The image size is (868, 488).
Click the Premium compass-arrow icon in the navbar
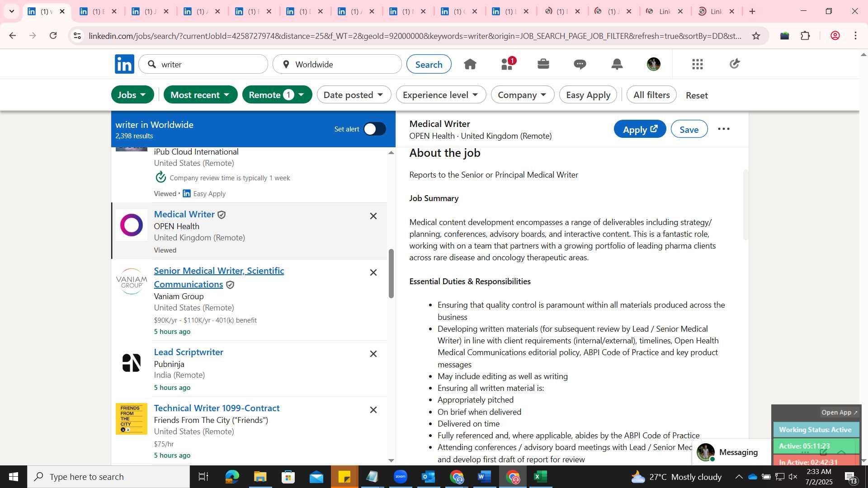735,64
